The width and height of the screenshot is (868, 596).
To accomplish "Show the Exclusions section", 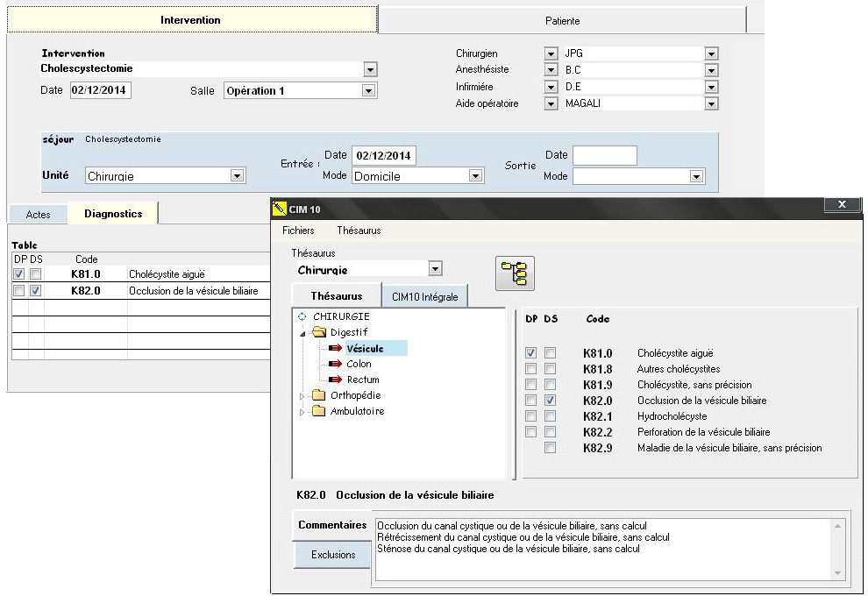I will (x=332, y=555).
